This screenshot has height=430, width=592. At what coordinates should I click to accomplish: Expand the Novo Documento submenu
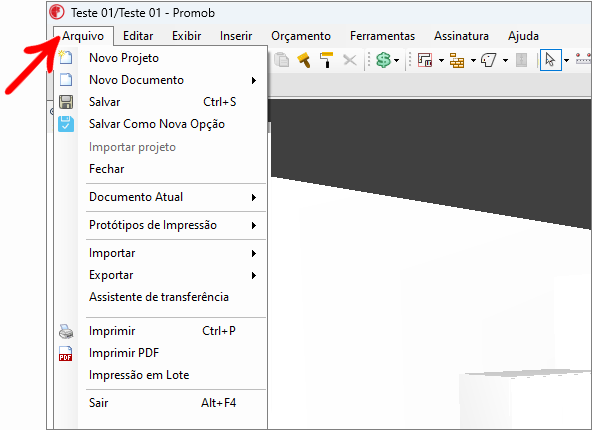pyautogui.click(x=254, y=80)
